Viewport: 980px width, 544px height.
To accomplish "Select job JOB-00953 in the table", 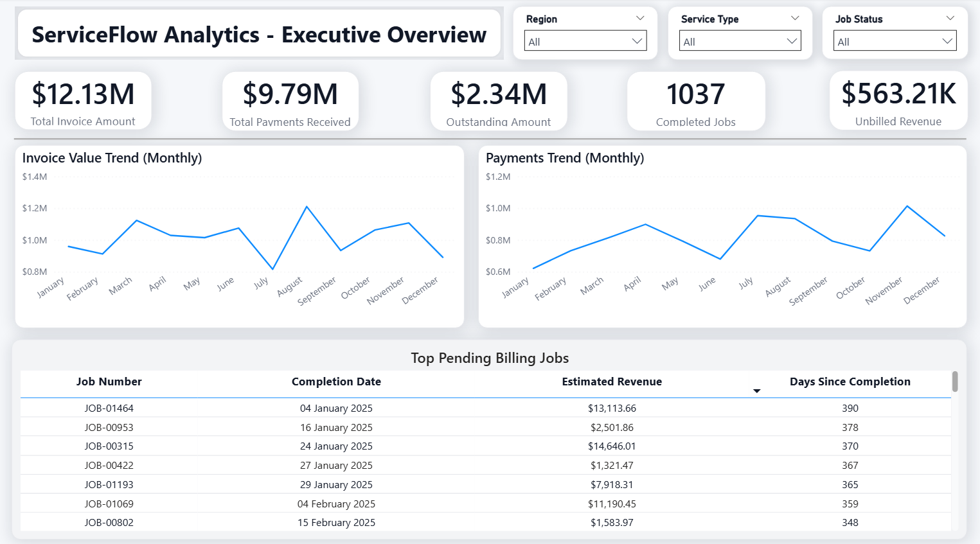I will coord(109,427).
